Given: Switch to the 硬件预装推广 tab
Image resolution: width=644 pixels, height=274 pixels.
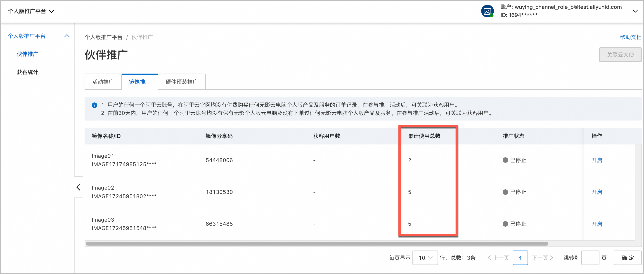Looking at the screenshot, I should 182,82.
